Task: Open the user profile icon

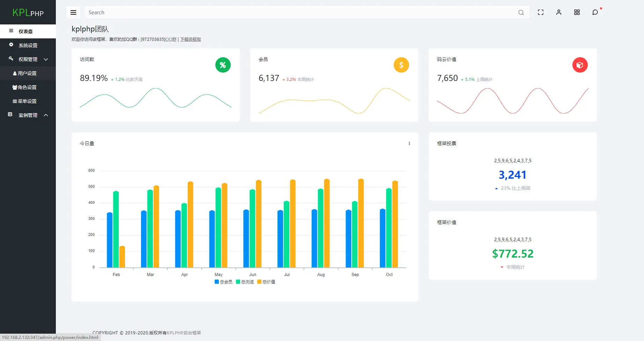Action: (559, 12)
